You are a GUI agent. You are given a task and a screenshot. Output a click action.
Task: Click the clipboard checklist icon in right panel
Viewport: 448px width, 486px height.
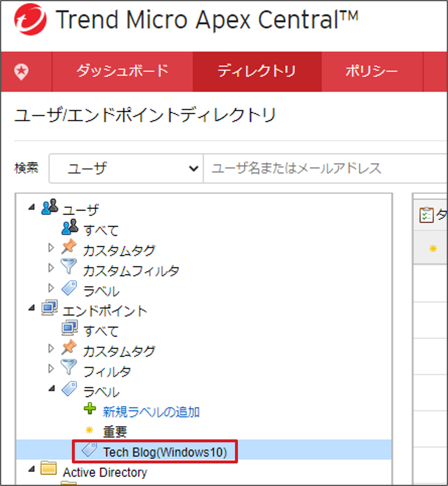[x=426, y=215]
